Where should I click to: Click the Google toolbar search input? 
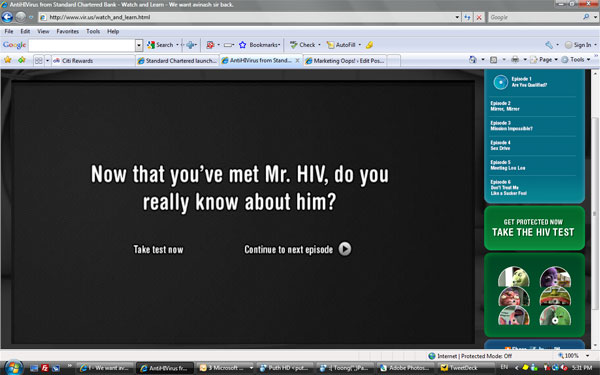pos(82,45)
